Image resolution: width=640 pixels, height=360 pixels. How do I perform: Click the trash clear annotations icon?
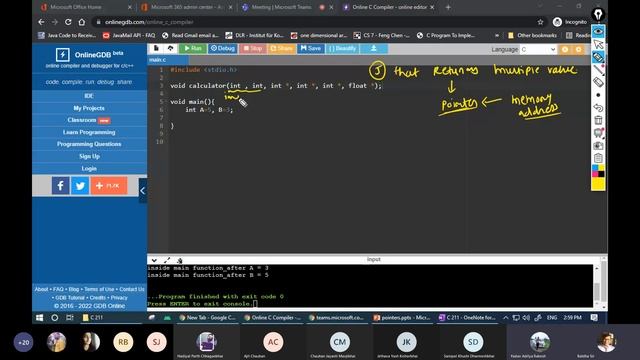point(598,120)
